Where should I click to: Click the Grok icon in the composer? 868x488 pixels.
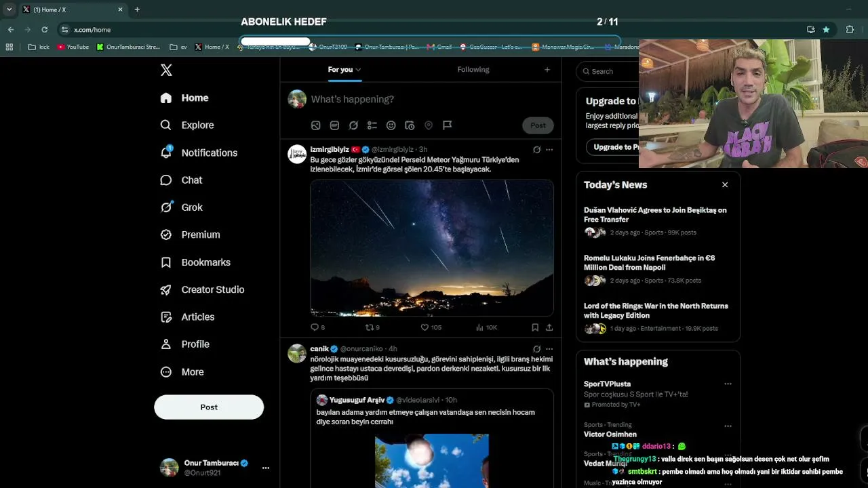[353, 125]
